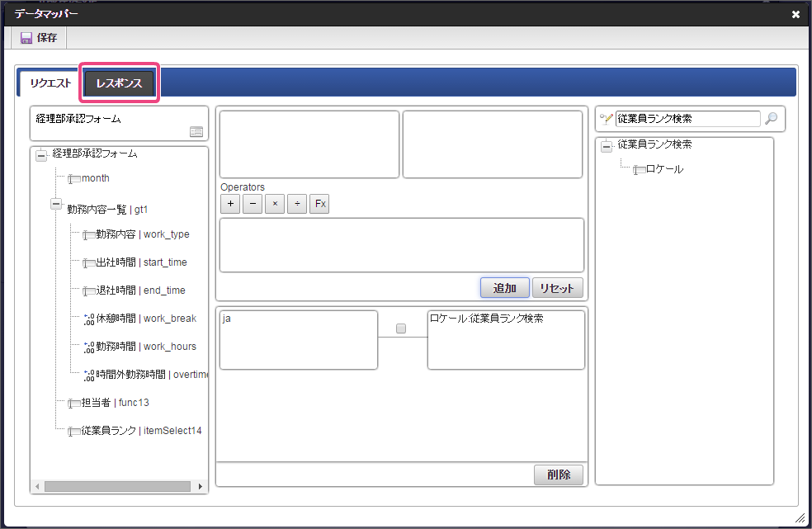The height and width of the screenshot is (529, 812).
Task: Select 勤務内容一覧 | gt1 in tree
Action: click(x=107, y=210)
